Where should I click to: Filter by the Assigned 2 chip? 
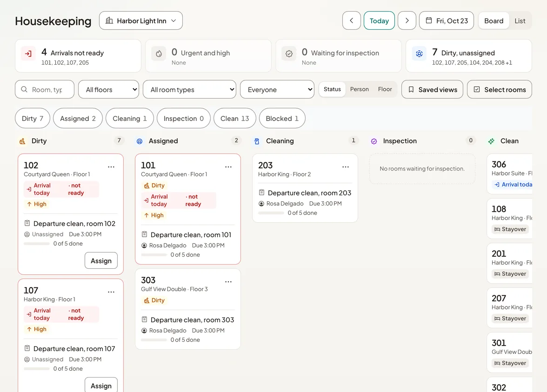pyautogui.click(x=78, y=119)
